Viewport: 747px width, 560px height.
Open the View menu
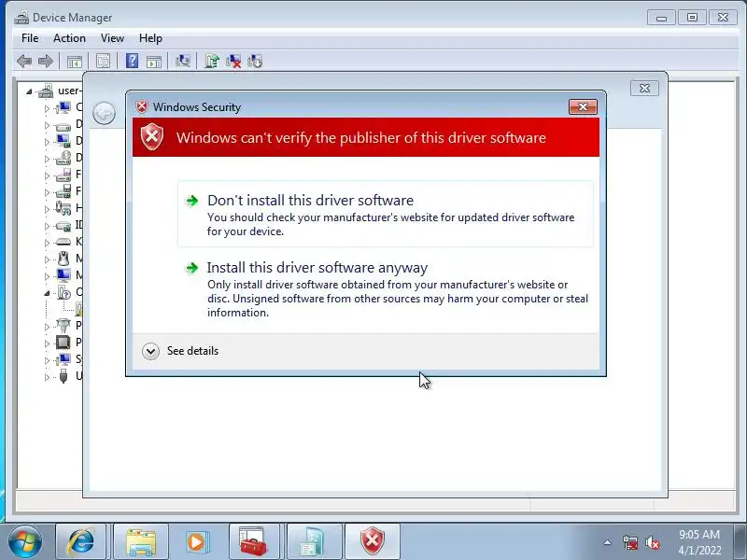click(112, 38)
